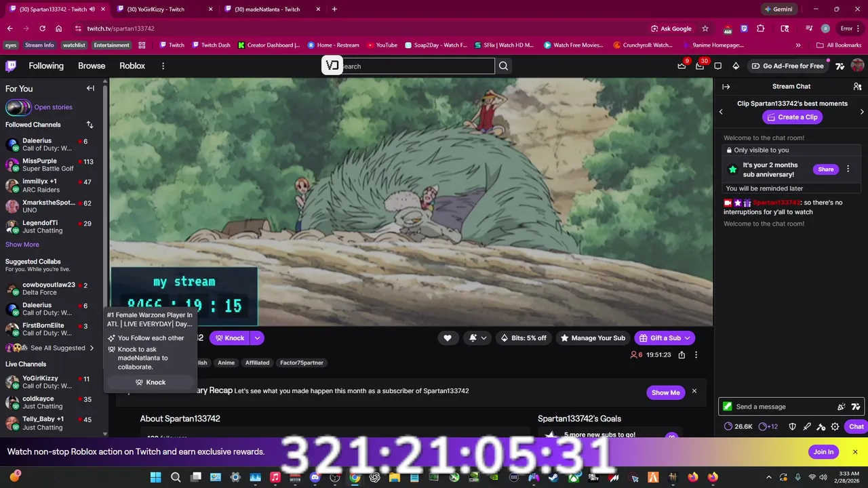Share the stream with share icon
This screenshot has height=488, width=868.
point(682,354)
